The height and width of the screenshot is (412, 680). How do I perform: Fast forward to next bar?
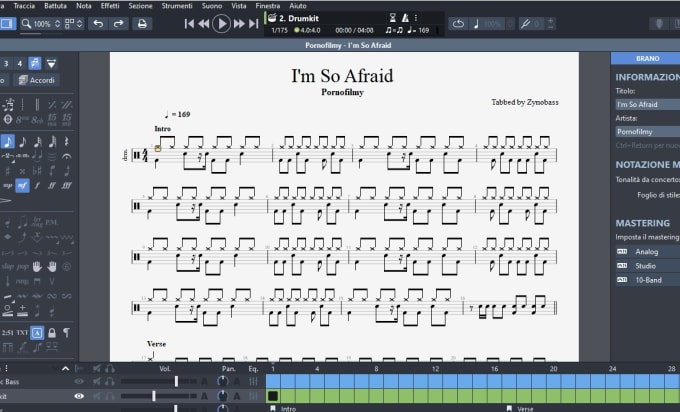(239, 24)
